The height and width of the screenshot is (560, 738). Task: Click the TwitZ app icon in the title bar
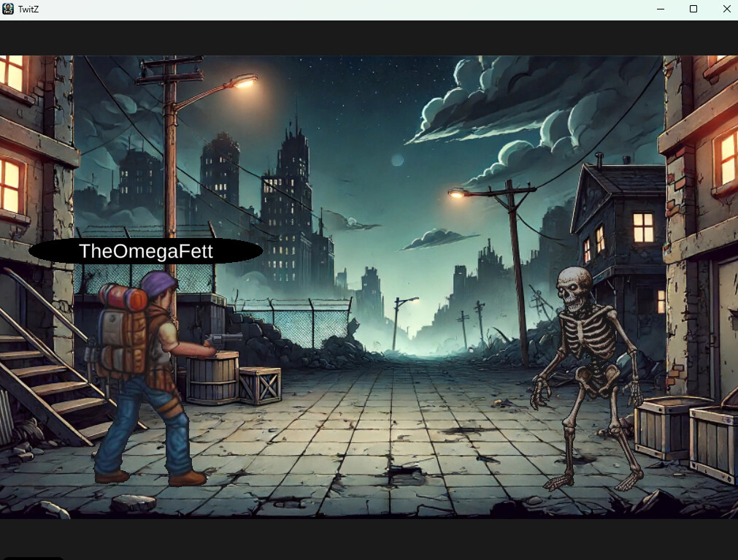pos(7,9)
